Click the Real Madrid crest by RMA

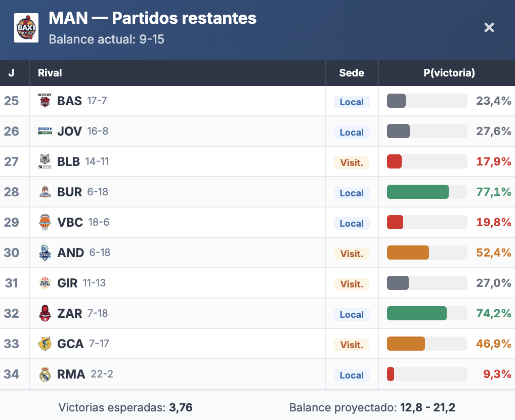click(45, 374)
